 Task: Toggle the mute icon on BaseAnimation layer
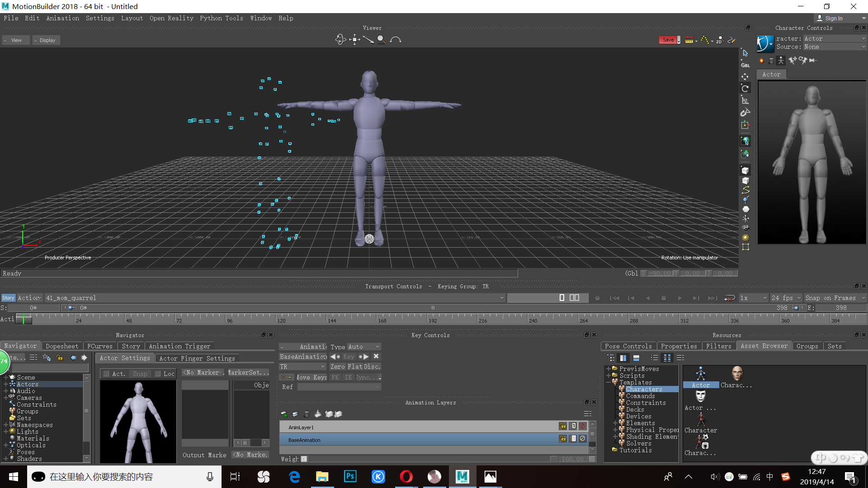point(583,440)
